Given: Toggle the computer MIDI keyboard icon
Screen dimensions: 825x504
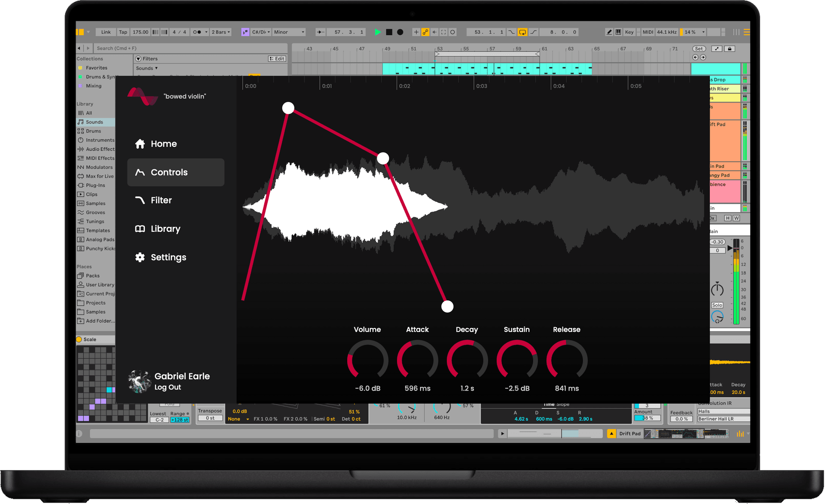Looking at the screenshot, I should pos(618,32).
